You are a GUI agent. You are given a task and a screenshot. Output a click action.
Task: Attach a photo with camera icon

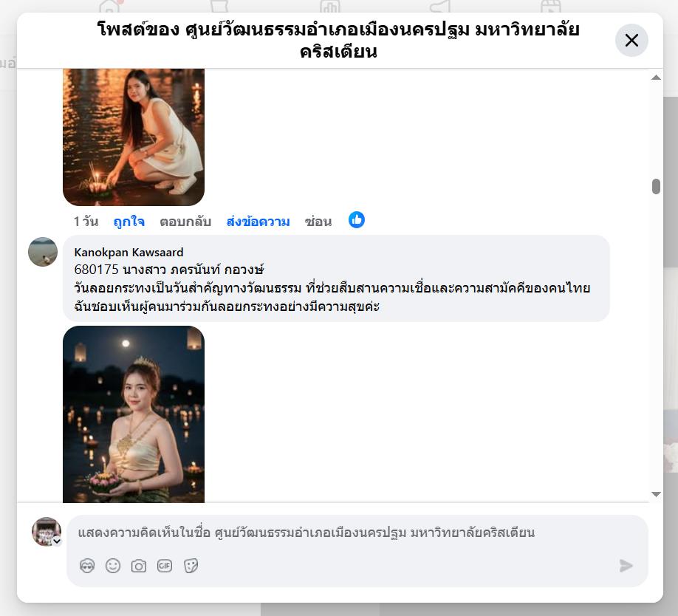tap(139, 566)
